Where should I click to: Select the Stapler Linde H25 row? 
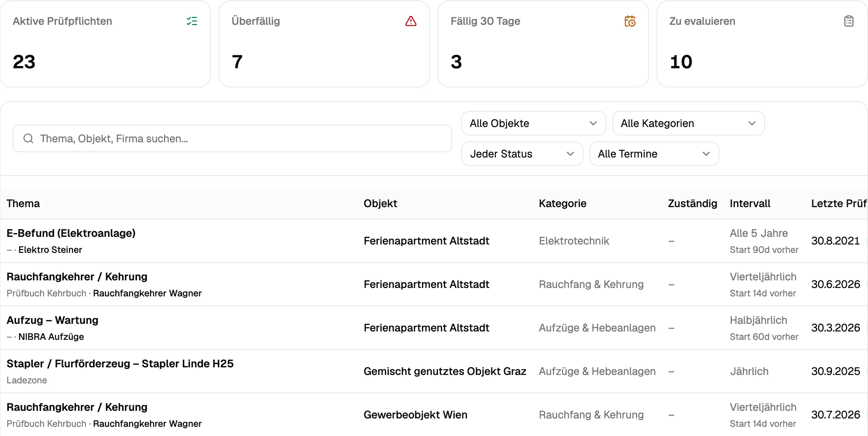tap(434, 371)
